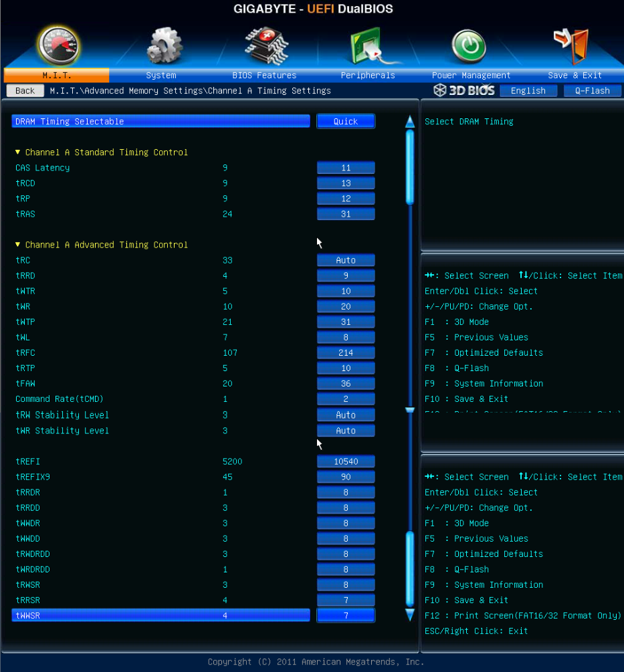
Task: Open the tRC Auto value box
Action: pyautogui.click(x=346, y=260)
